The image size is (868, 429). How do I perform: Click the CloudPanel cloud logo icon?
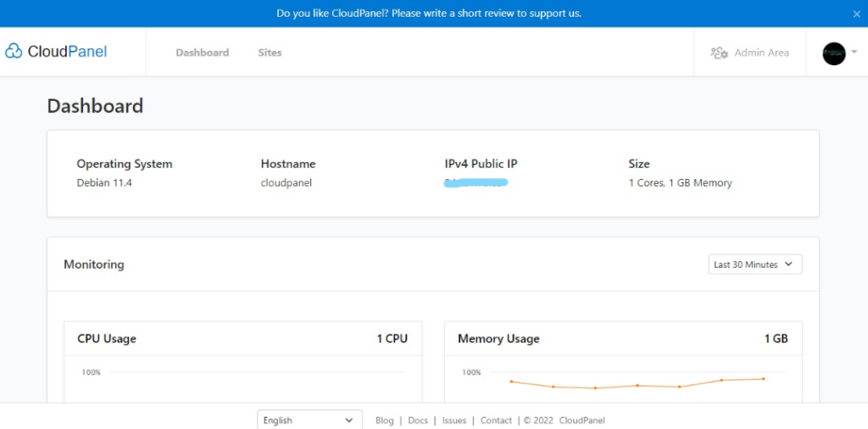[14, 52]
